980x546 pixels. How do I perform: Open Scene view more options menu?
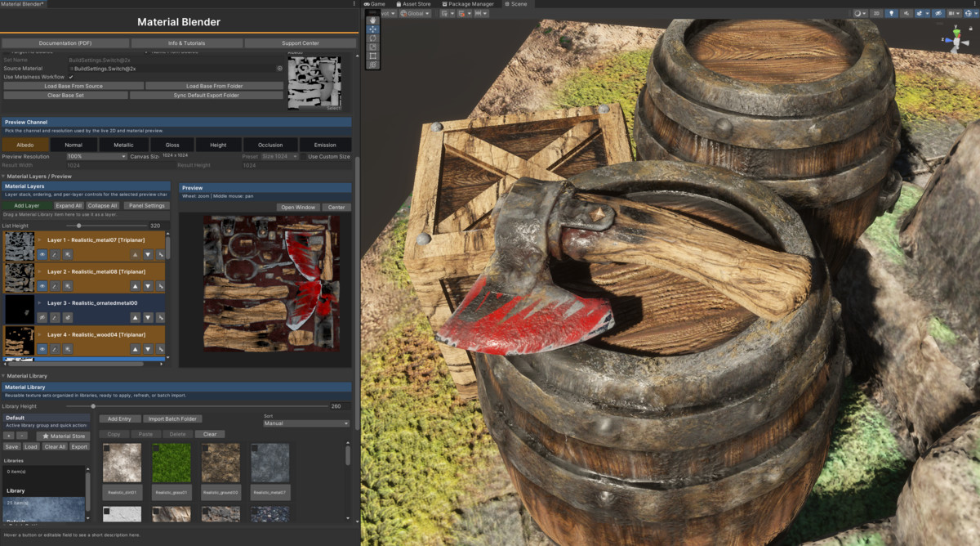pos(974,3)
